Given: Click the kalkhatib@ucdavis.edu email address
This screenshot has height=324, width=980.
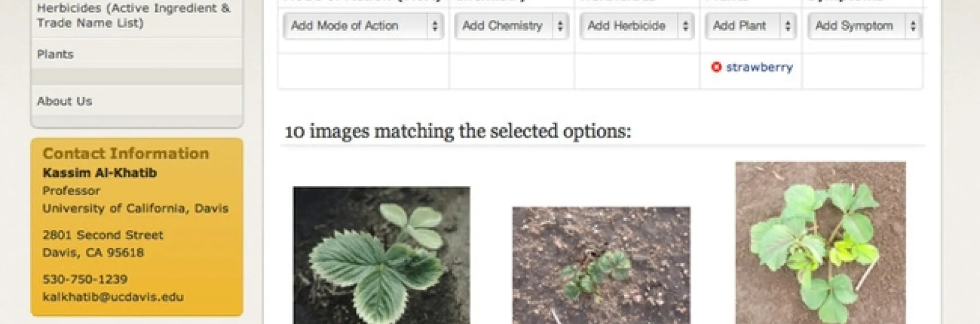Looking at the screenshot, I should coord(113,297).
